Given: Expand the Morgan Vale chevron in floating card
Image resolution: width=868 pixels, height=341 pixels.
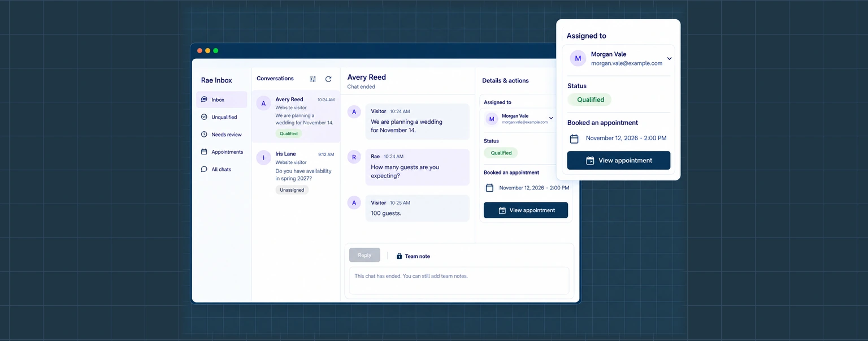Looking at the screenshot, I should point(669,58).
